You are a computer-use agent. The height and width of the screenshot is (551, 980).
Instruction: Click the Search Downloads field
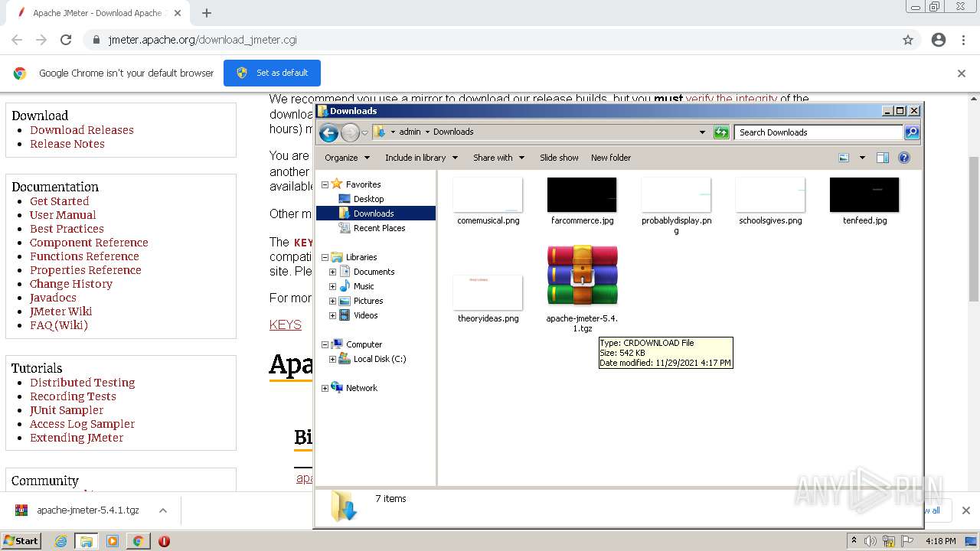[x=818, y=132]
